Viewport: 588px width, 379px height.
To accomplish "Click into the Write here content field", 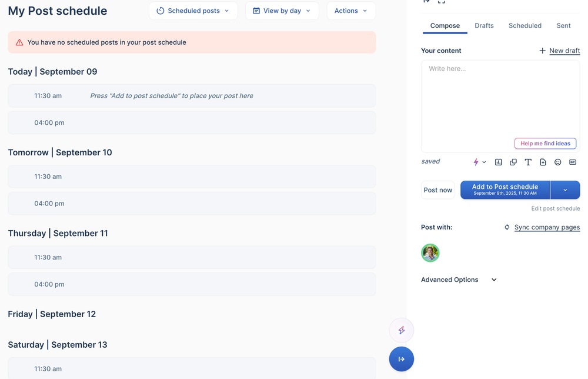I will pos(500,100).
